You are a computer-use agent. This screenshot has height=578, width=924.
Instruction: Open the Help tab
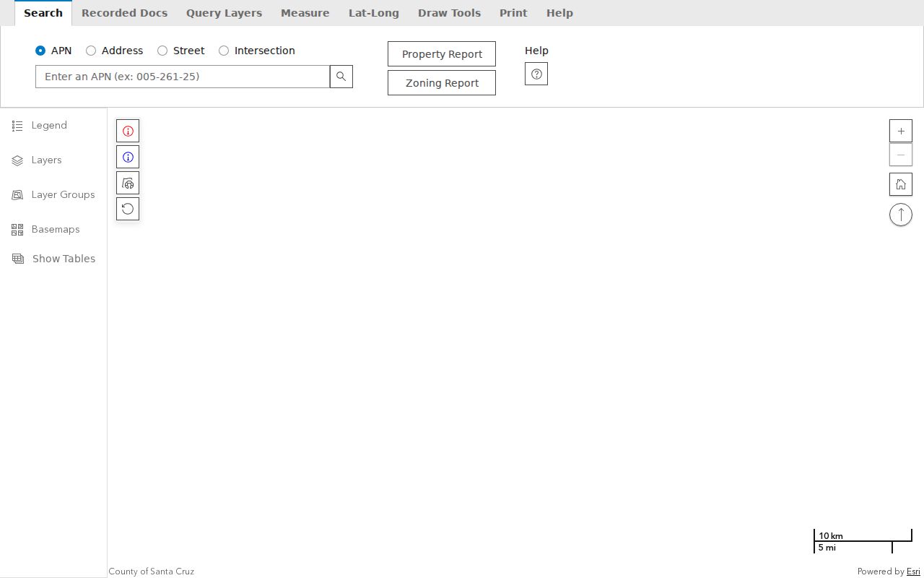tap(559, 13)
